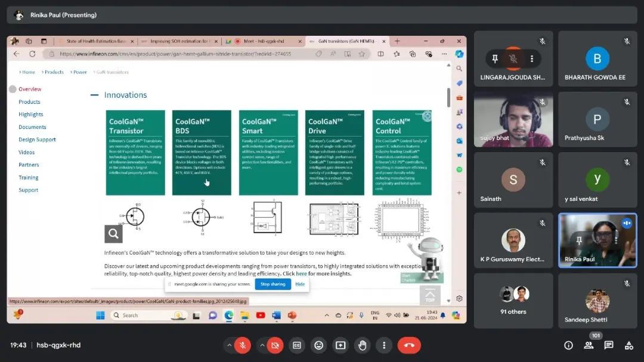Pin LINGARAJGOUDA tile with pin icon
Image resolution: width=644 pixels, height=362 pixels.
495,59
